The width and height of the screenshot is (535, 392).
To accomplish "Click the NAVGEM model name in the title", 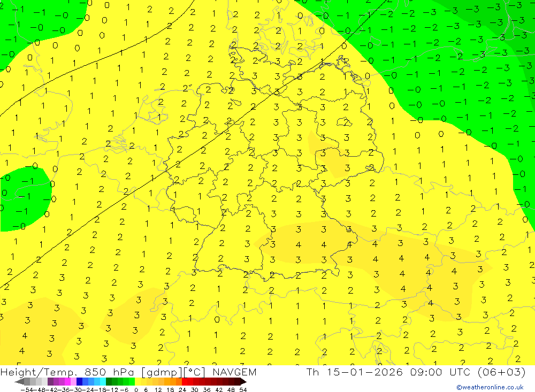I will pos(234,372).
